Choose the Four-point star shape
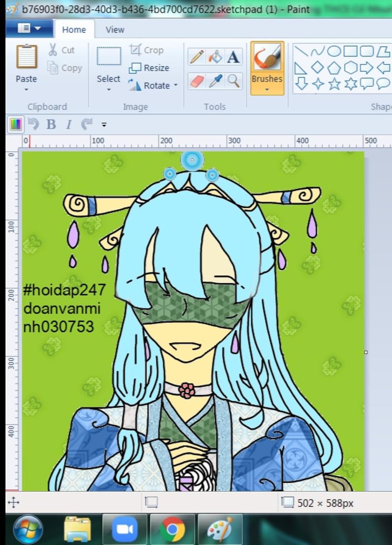The width and height of the screenshot is (392, 545). [x=317, y=83]
